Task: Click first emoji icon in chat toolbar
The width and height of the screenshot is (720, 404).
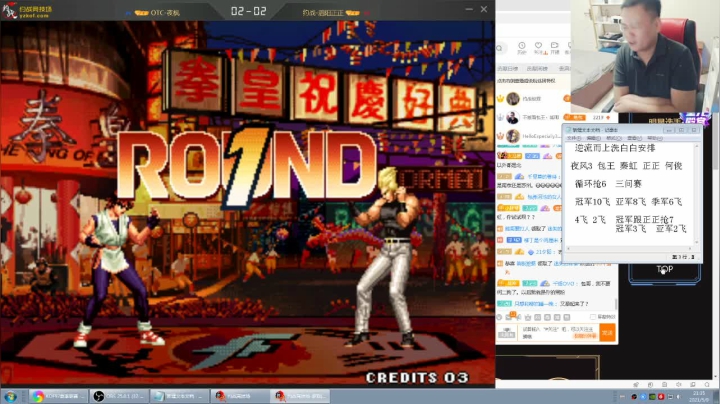Action: pyautogui.click(x=500, y=317)
